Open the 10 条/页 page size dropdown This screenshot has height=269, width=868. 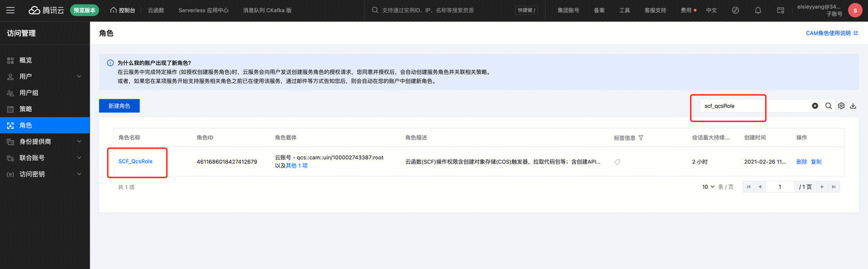coord(709,187)
